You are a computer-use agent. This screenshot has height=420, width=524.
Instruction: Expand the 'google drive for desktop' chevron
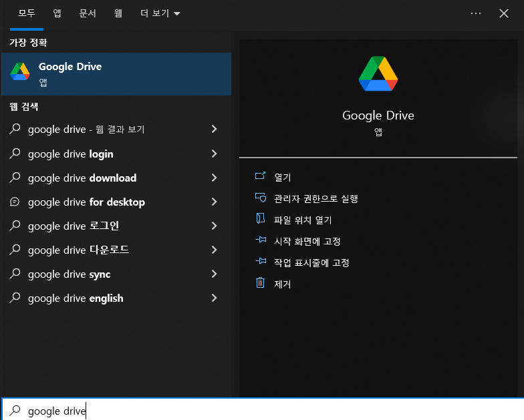pos(214,202)
